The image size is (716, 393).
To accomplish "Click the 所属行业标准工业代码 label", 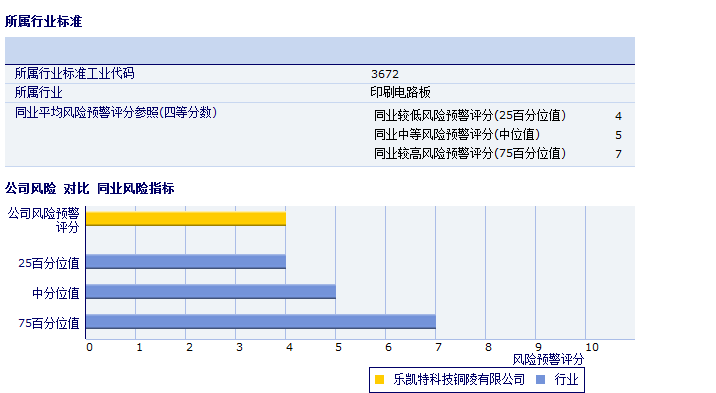I will (74, 73).
